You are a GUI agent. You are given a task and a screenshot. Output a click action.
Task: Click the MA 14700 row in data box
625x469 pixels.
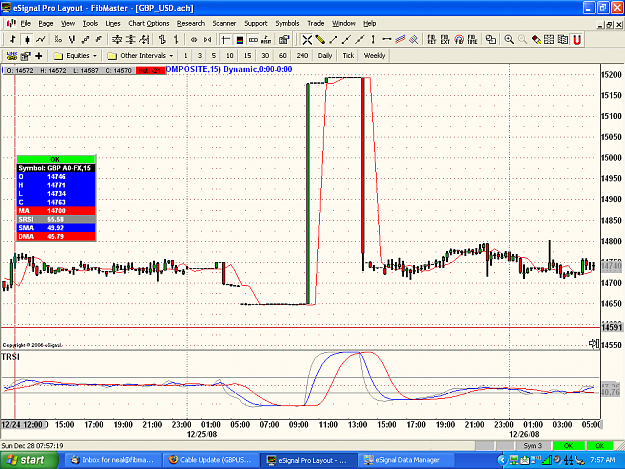(56, 211)
